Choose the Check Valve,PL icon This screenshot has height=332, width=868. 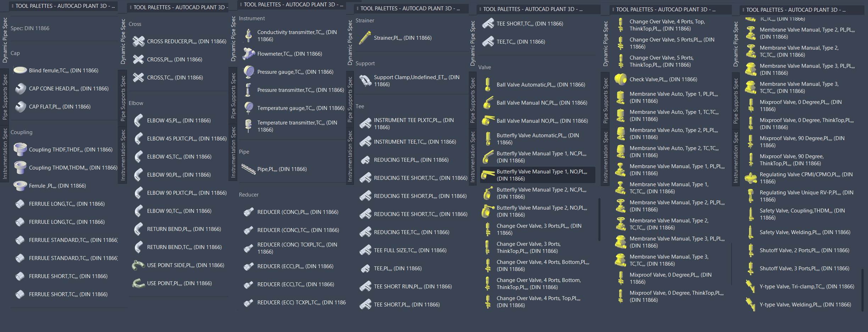pyautogui.click(x=621, y=79)
